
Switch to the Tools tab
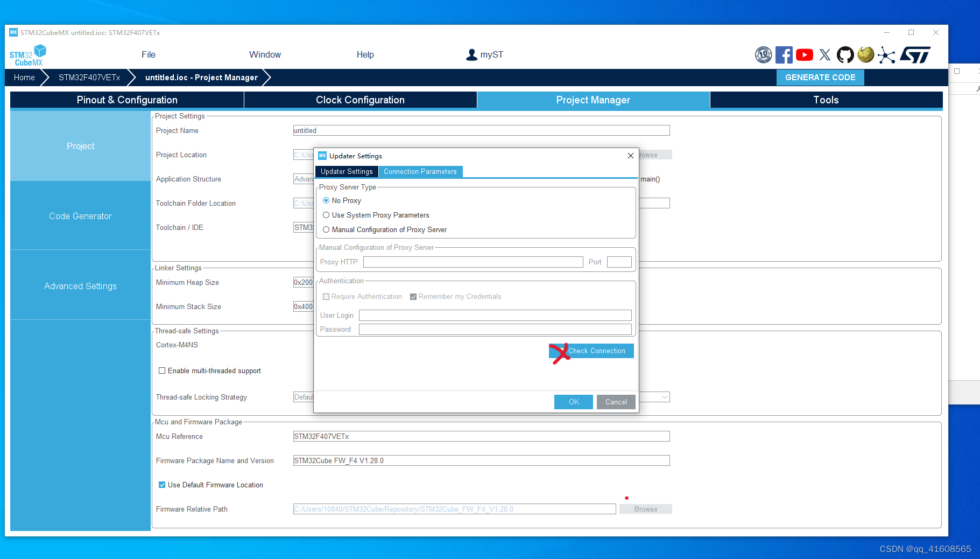tap(826, 100)
